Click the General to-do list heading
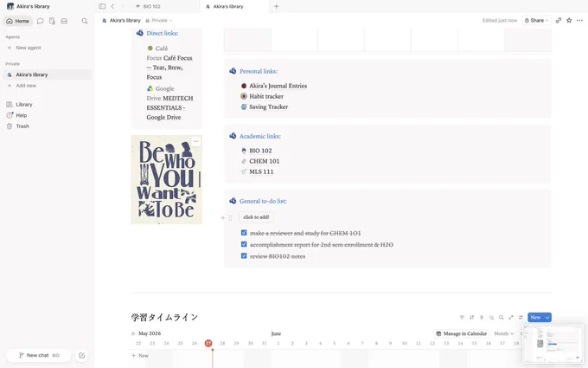This screenshot has width=588, height=368. (263, 201)
